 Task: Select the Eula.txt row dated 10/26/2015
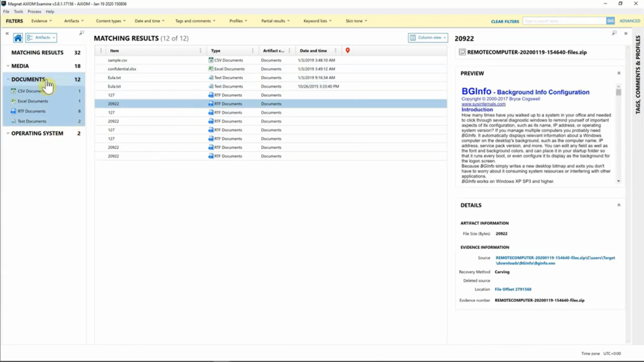[270, 86]
